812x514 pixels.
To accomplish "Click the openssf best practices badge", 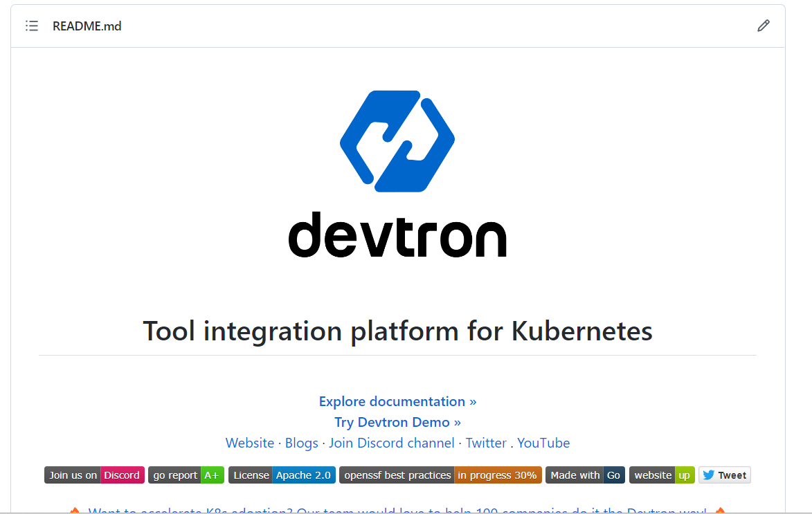I will tap(440, 475).
